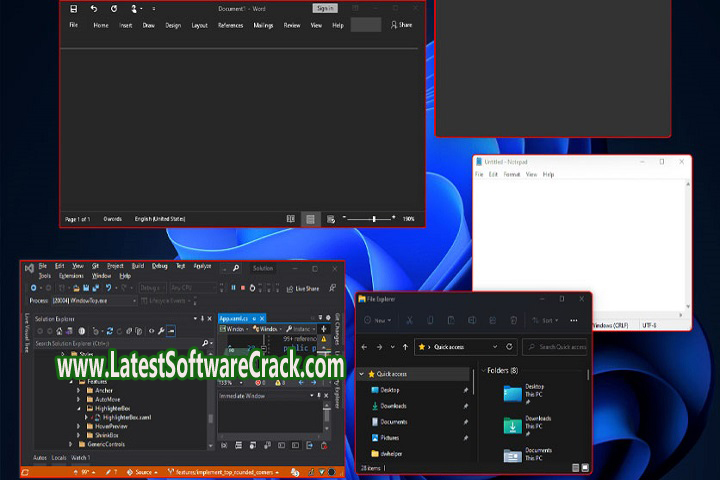The width and height of the screenshot is (720, 480).
Task: Open Edit menu in Notepad
Action: tap(493, 175)
